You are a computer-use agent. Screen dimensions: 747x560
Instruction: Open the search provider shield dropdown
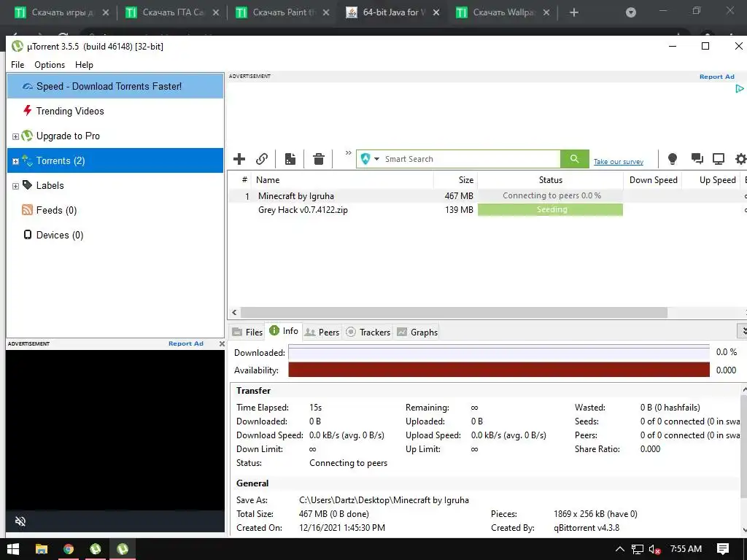370,159
